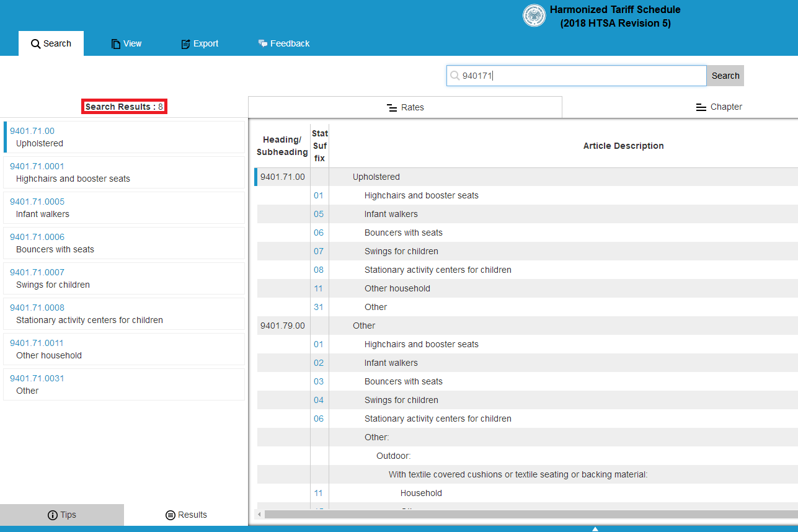Select result 9401.71.0005 Infant walkers

point(124,208)
